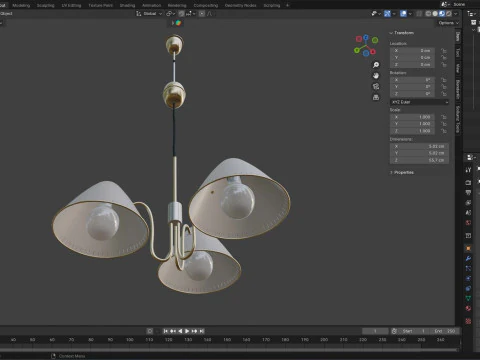Image resolution: width=480 pixels, height=360 pixels.
Task: Open the View Layer properties tab
Action: tap(468, 202)
